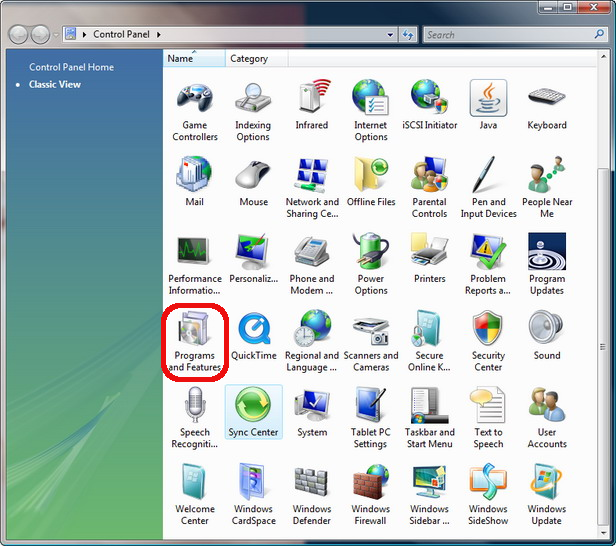
Task: Open the Windows Firewall icon
Action: [370, 482]
